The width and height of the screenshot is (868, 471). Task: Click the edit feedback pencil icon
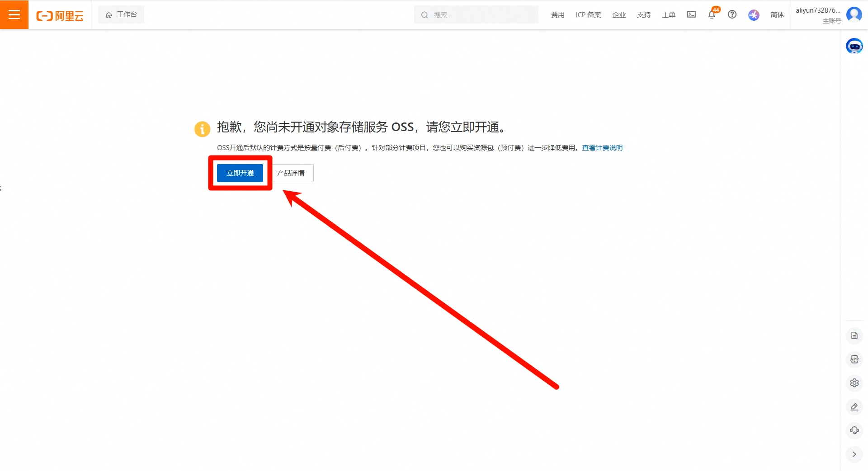click(854, 407)
